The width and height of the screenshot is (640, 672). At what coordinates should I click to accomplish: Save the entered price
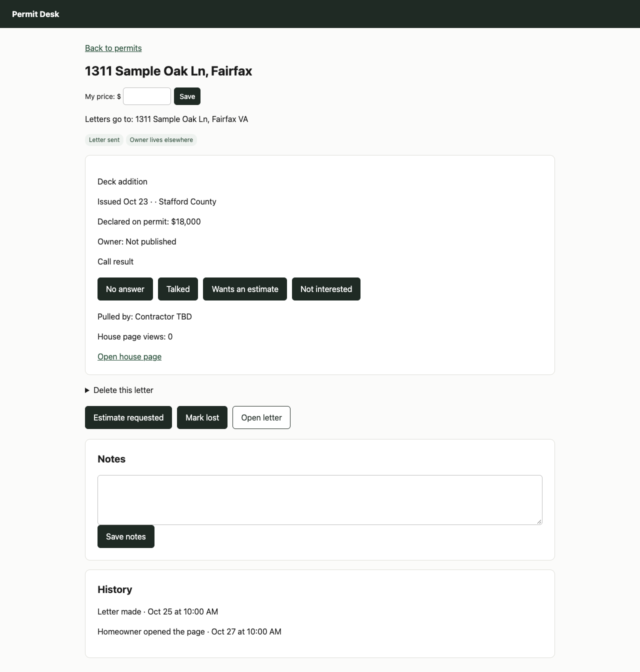pos(187,96)
